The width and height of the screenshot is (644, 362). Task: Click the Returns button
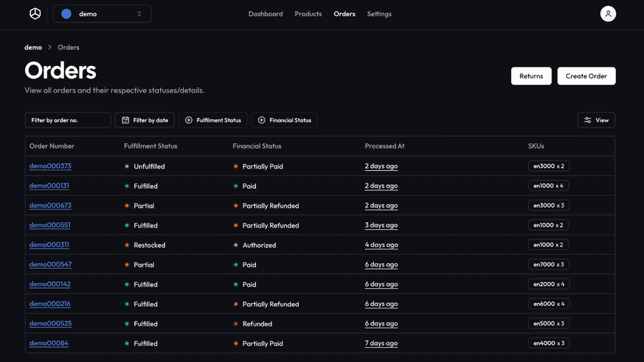point(531,76)
